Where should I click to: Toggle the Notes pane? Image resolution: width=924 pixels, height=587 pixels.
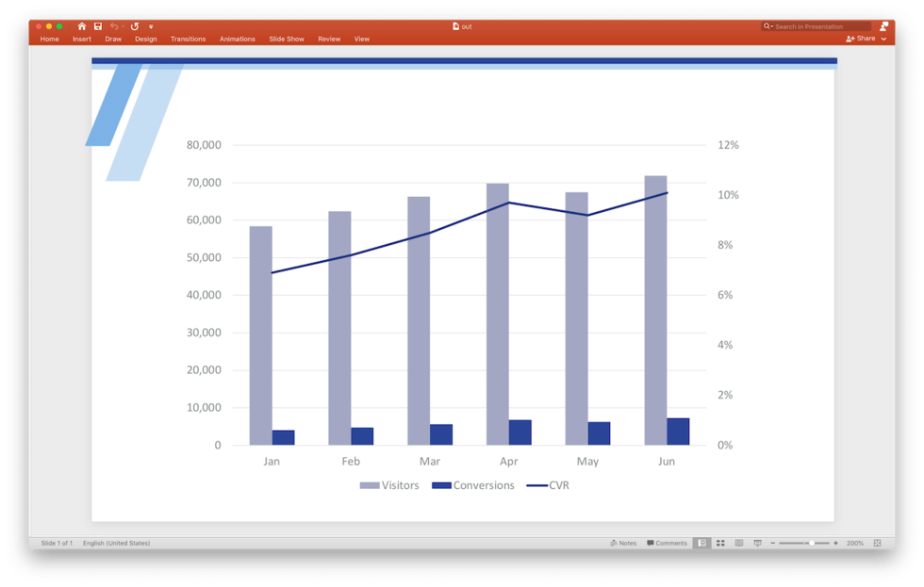click(x=623, y=543)
